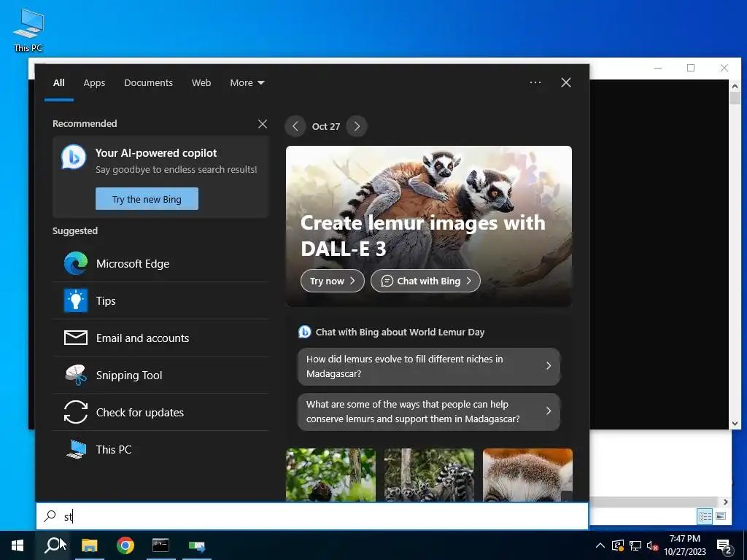Close the search panel
This screenshot has height=560, width=747.
566,82
